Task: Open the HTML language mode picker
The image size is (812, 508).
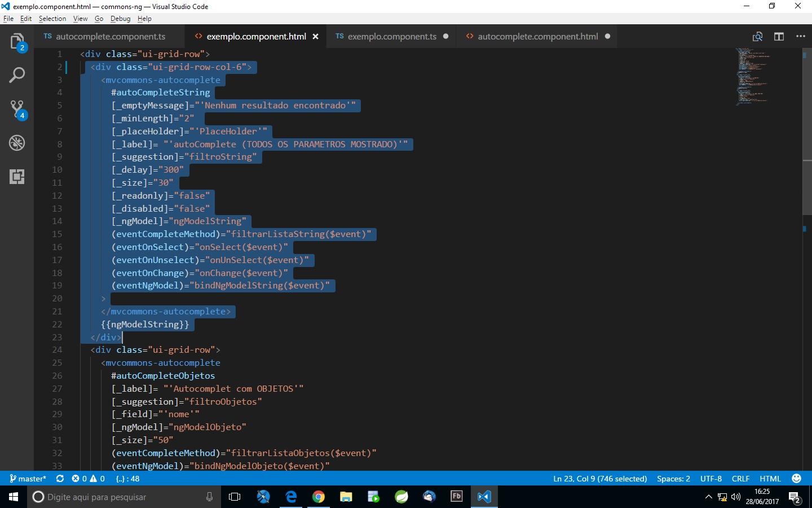Action: click(770, 478)
